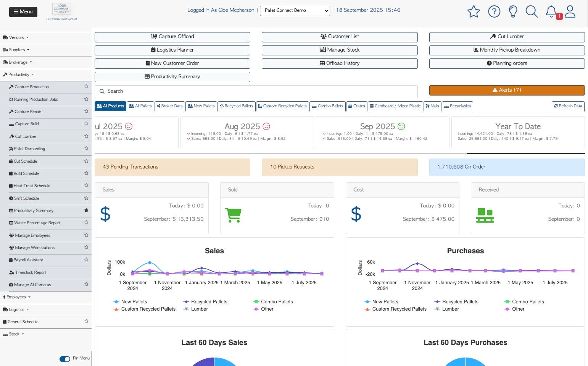
Task: Click the lightbulb tips icon
Action: [513, 11]
